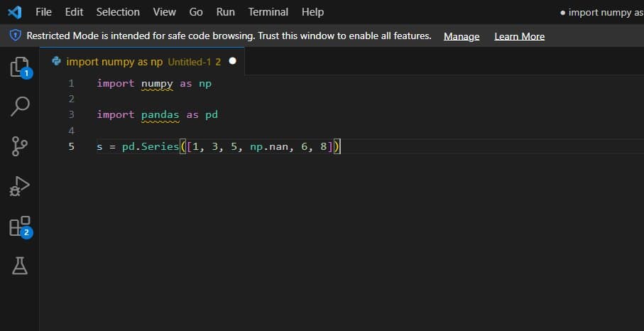
Task: Select the Untitled-1 editor tab
Action: click(142, 62)
